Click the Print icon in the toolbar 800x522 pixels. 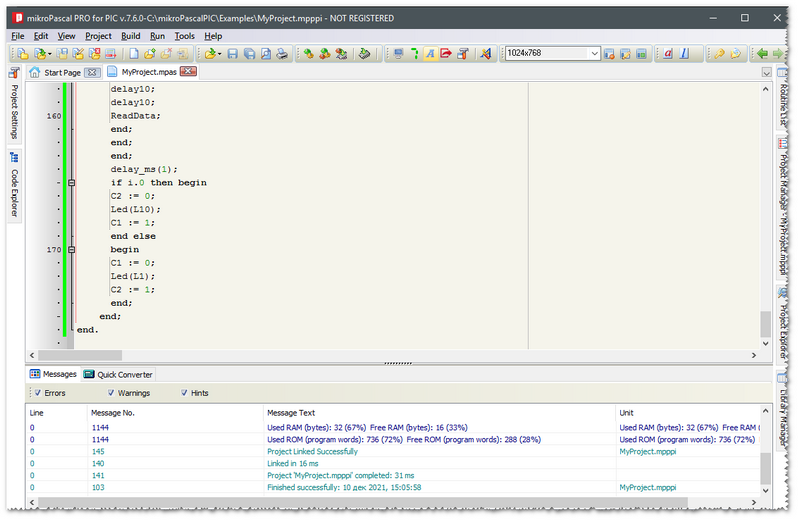pos(282,53)
